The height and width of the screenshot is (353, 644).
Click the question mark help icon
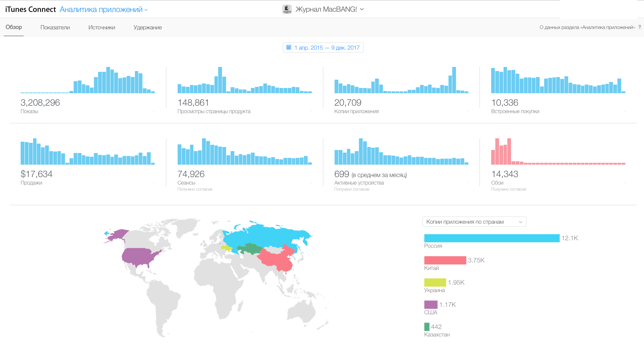coord(639,27)
